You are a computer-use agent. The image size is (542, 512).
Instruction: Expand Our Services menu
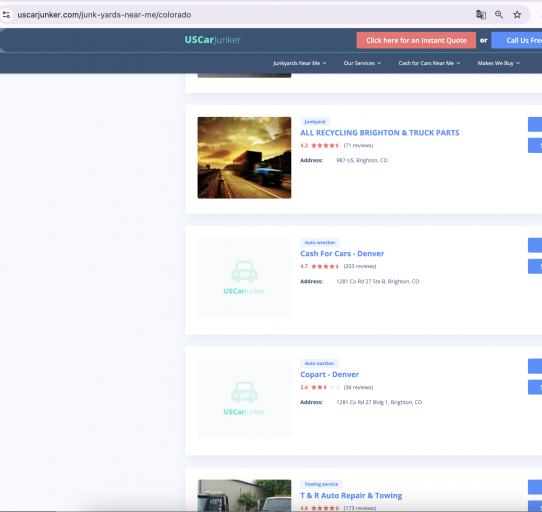tap(362, 63)
